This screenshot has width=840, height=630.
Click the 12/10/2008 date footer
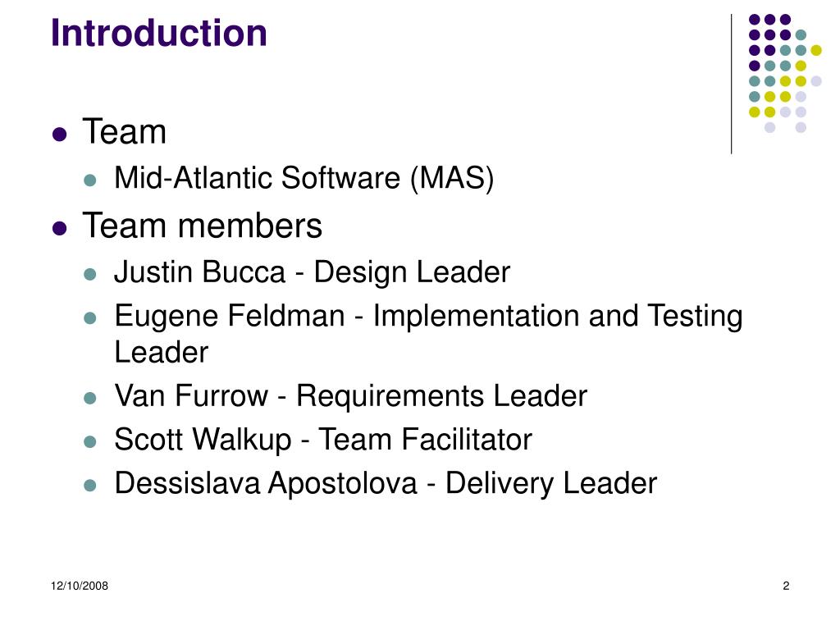[80, 586]
